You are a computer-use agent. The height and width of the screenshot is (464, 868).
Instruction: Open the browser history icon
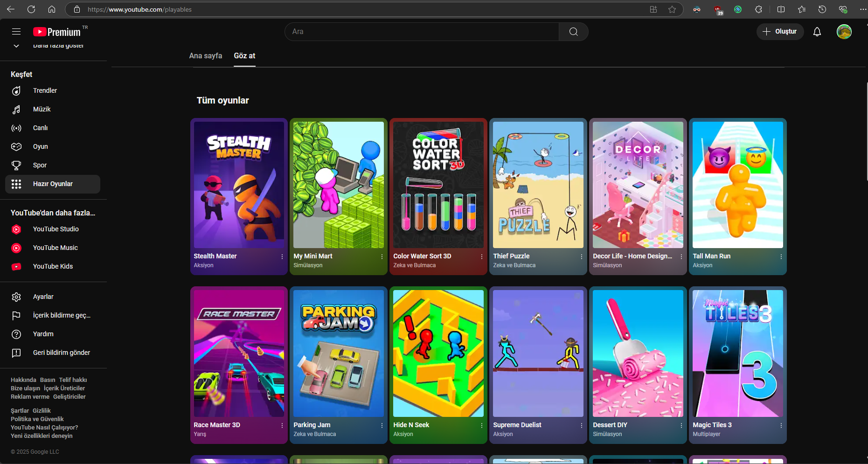[822, 9]
